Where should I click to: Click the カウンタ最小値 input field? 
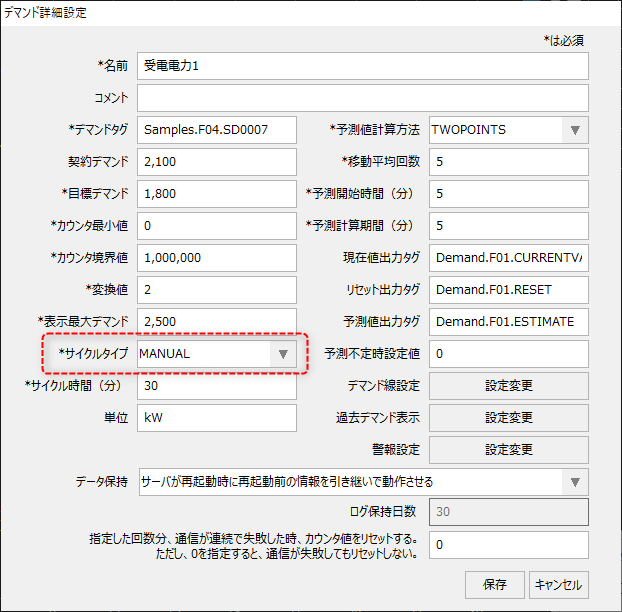pos(217,226)
